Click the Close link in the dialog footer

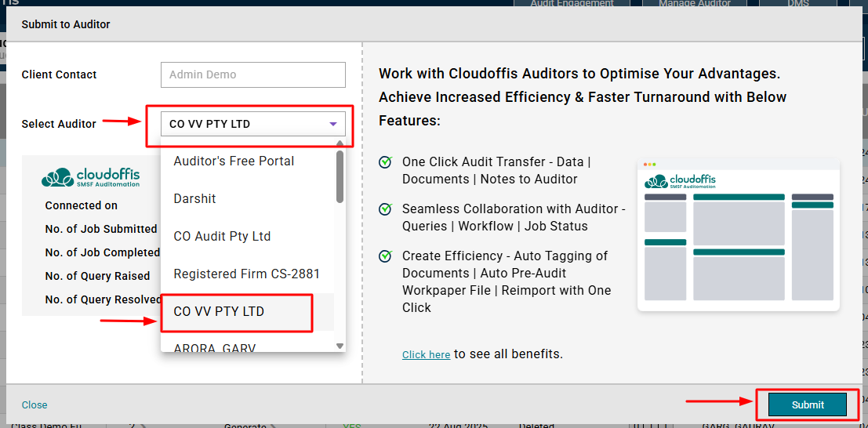35,405
